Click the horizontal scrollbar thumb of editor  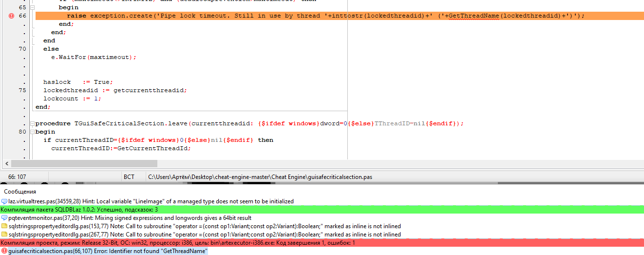(x=84, y=164)
